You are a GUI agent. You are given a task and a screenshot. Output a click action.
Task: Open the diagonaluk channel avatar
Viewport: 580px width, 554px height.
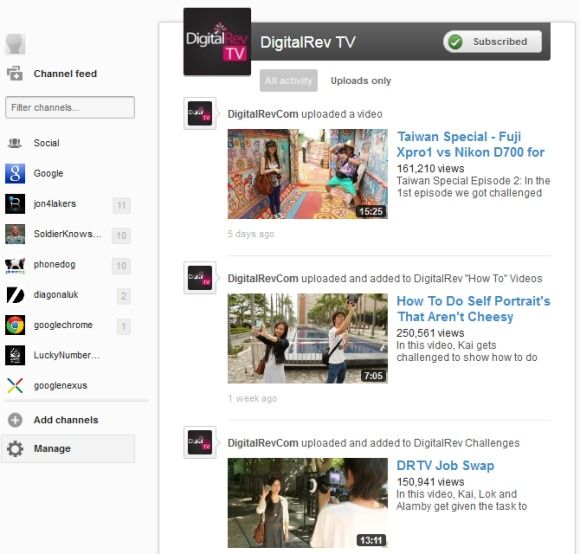(15, 295)
